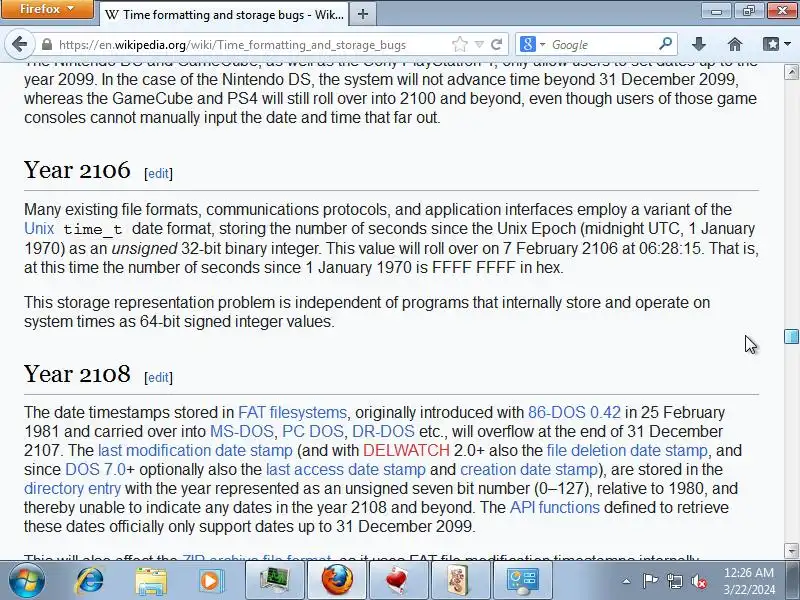The image size is (800, 600).
Task: Click the scrollbar up arrow
Action: point(791,72)
